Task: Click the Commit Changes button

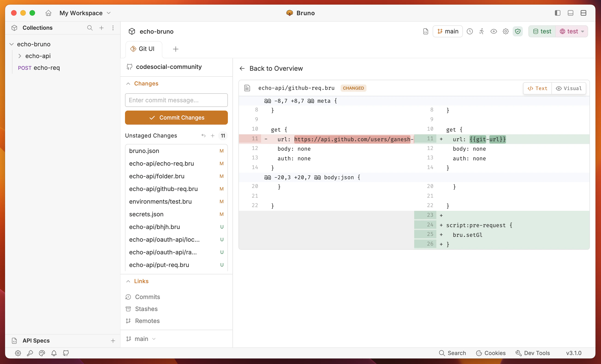Action: [176, 117]
